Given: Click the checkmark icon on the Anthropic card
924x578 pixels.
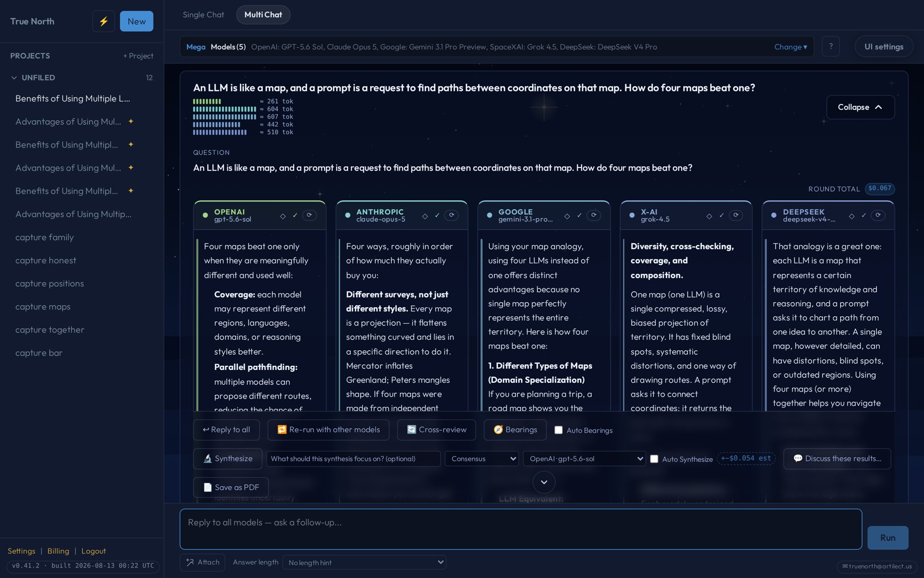Looking at the screenshot, I should [x=437, y=215].
